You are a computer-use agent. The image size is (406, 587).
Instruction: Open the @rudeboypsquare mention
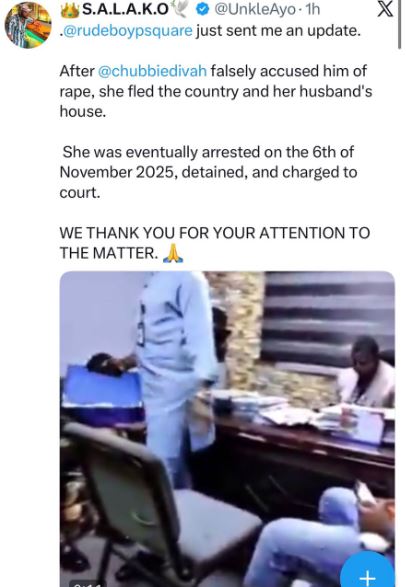coord(126,31)
